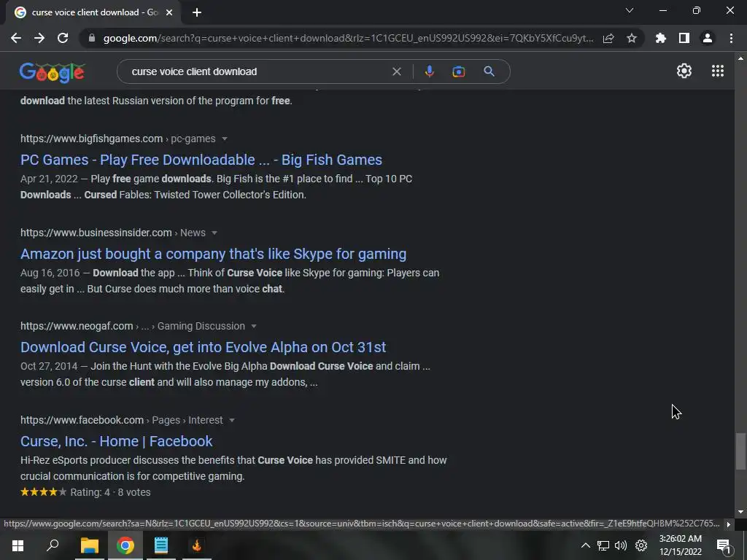Image resolution: width=747 pixels, height=560 pixels.
Task: Click the facebook.com Pages Interest breadcrumb
Action: [122, 420]
